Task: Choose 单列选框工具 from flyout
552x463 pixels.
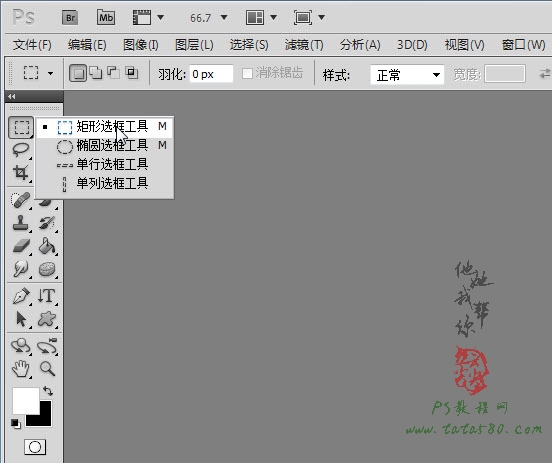Action: [x=105, y=183]
